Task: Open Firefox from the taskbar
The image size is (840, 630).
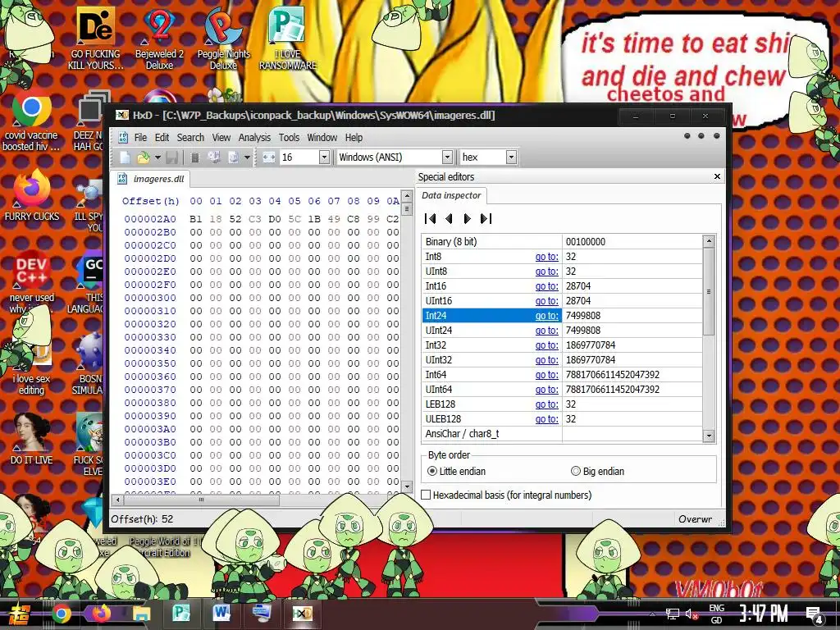Action: tap(101, 614)
